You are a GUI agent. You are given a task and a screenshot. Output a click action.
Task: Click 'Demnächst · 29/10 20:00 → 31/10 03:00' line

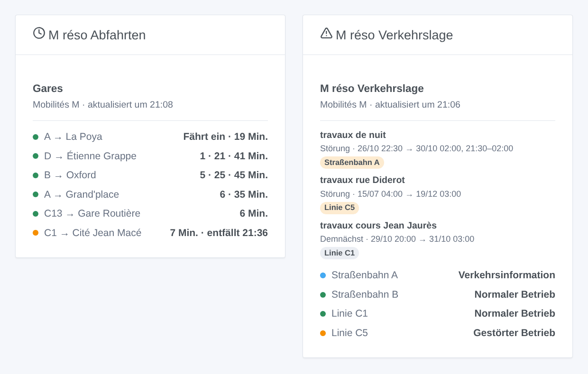(x=397, y=239)
